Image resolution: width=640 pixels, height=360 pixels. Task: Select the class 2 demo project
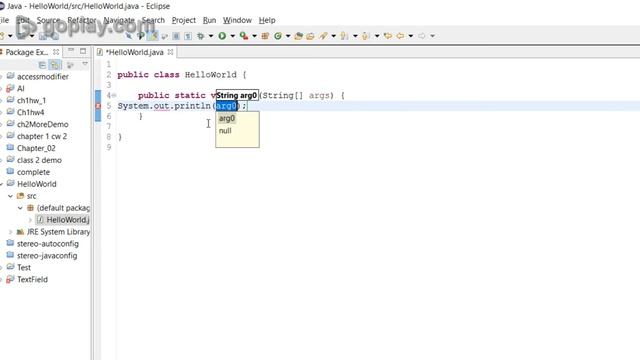[x=39, y=160]
